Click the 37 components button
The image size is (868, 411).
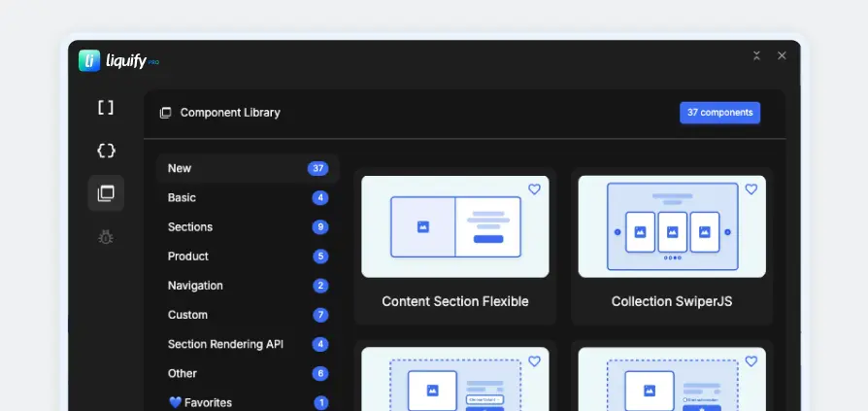tap(719, 113)
